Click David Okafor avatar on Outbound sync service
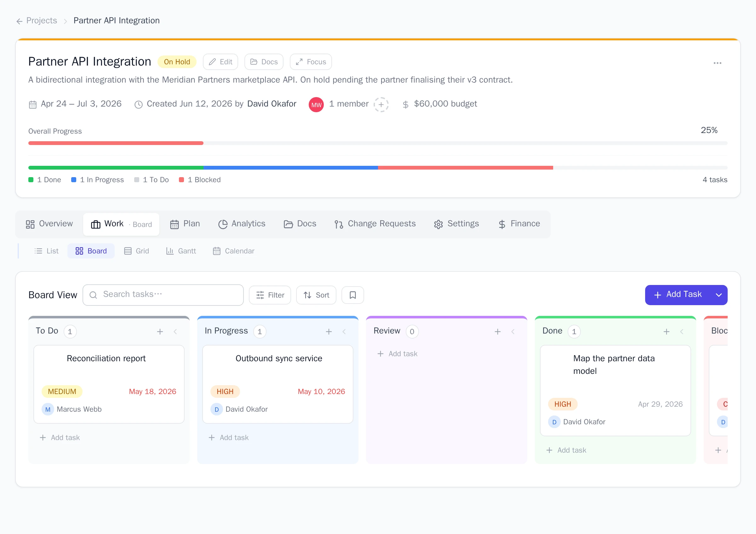Viewport: 756px width, 534px height. coord(217,409)
